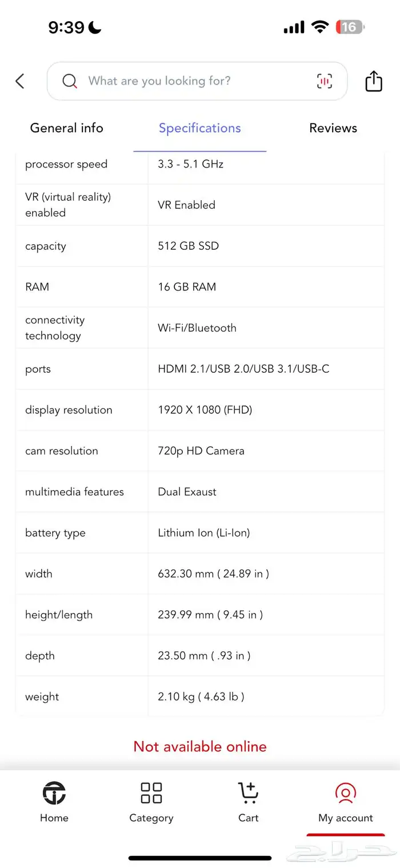The image size is (400, 868).
Task: Switch to the General info tab
Action: 66,128
